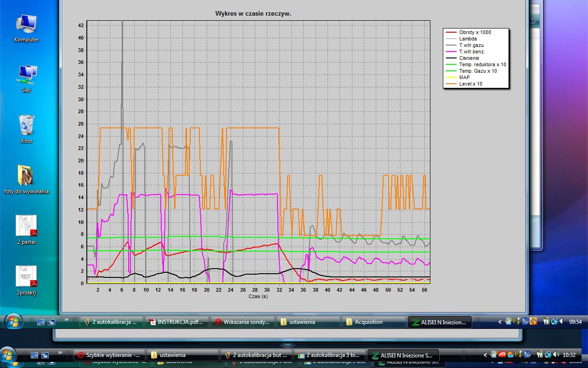
Task: Expand hidden tray icons beside 10:32 clock
Action: pos(486,355)
